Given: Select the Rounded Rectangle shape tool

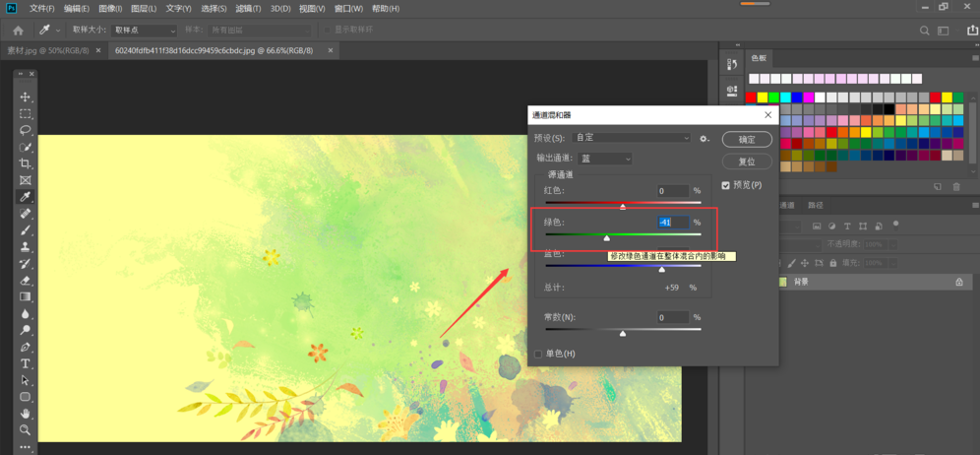Looking at the screenshot, I should [x=26, y=397].
